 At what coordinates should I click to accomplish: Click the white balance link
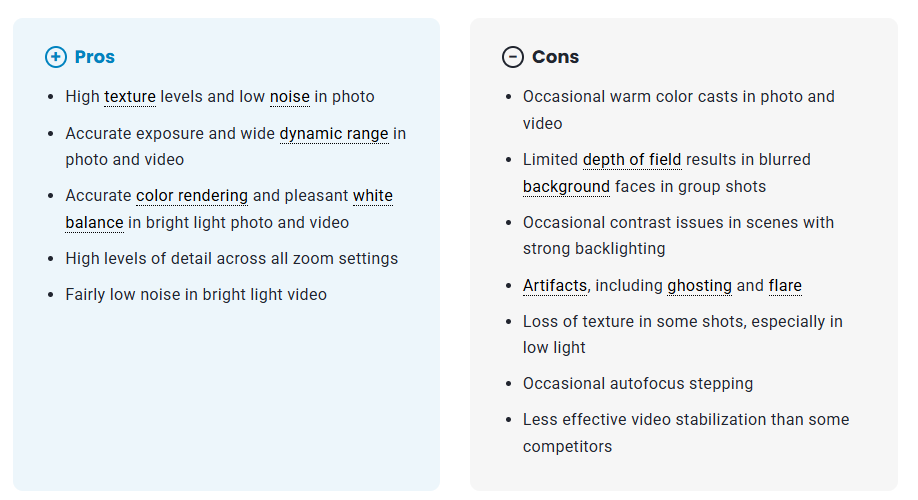pyautogui.click(x=372, y=196)
